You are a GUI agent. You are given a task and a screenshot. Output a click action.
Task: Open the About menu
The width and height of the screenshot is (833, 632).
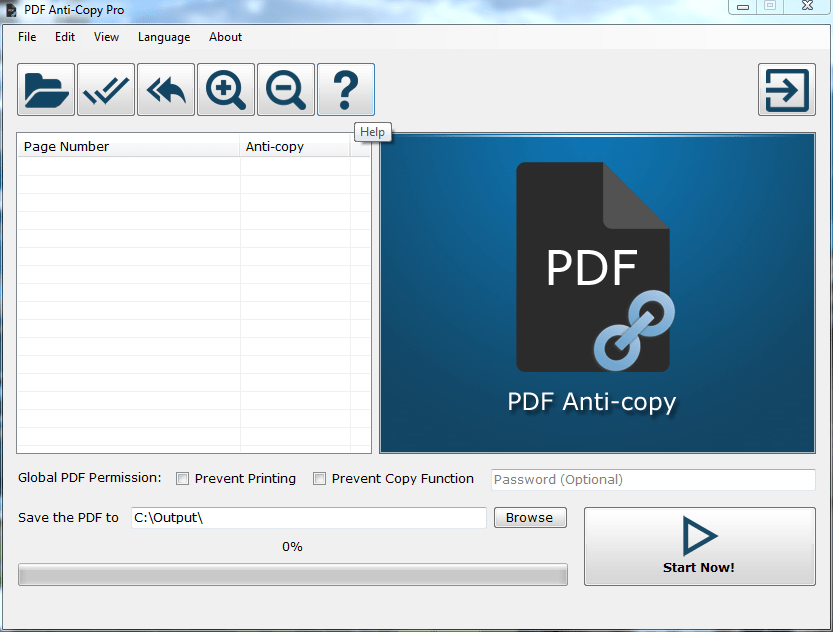[225, 37]
